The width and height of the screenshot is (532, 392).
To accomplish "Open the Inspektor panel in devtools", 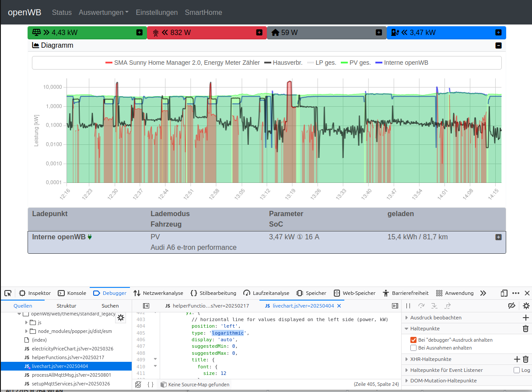I will [35, 293].
